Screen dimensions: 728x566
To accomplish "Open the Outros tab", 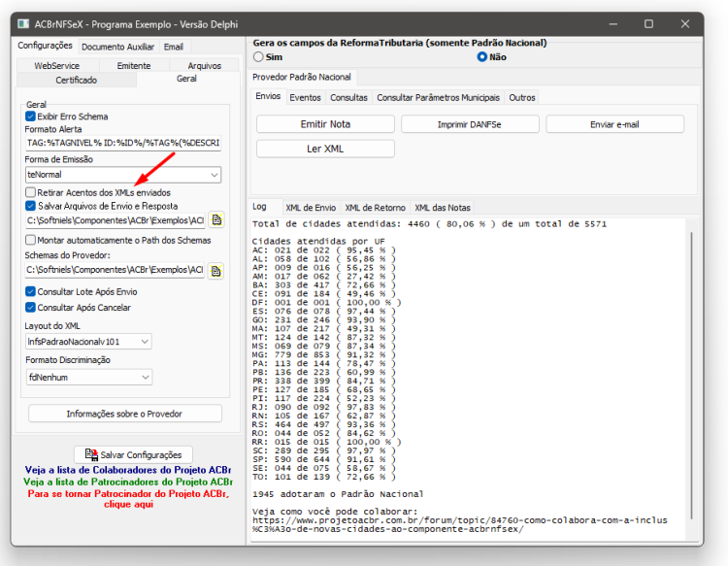I will click(522, 98).
